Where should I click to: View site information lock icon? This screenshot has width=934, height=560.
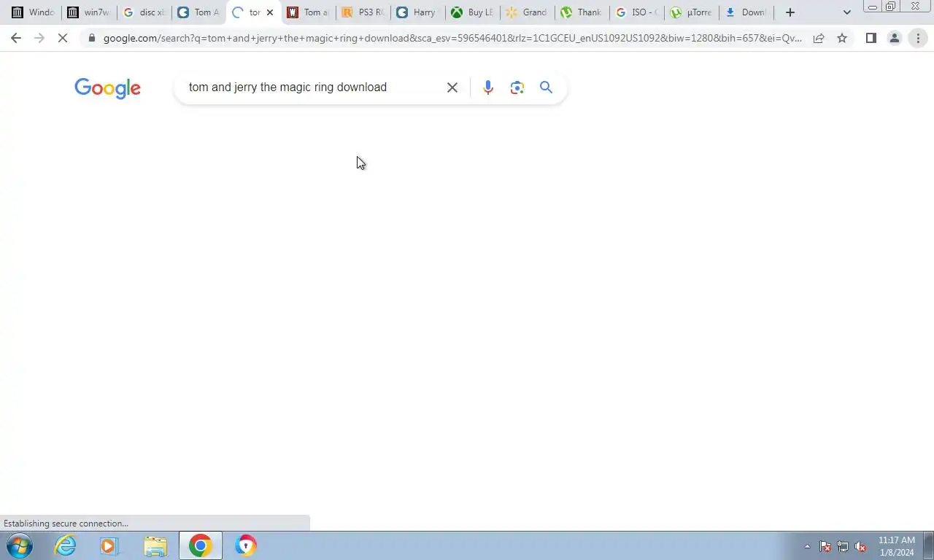click(91, 38)
